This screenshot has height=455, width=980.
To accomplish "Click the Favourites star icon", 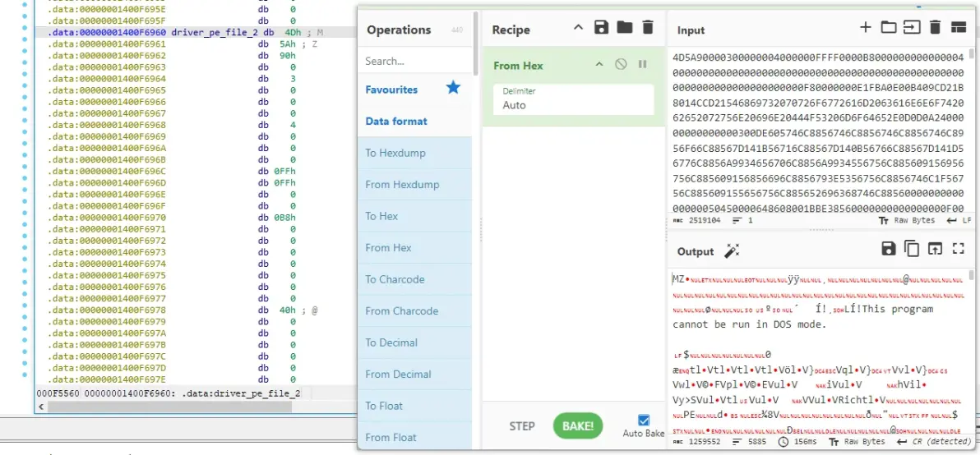I will pos(453,88).
